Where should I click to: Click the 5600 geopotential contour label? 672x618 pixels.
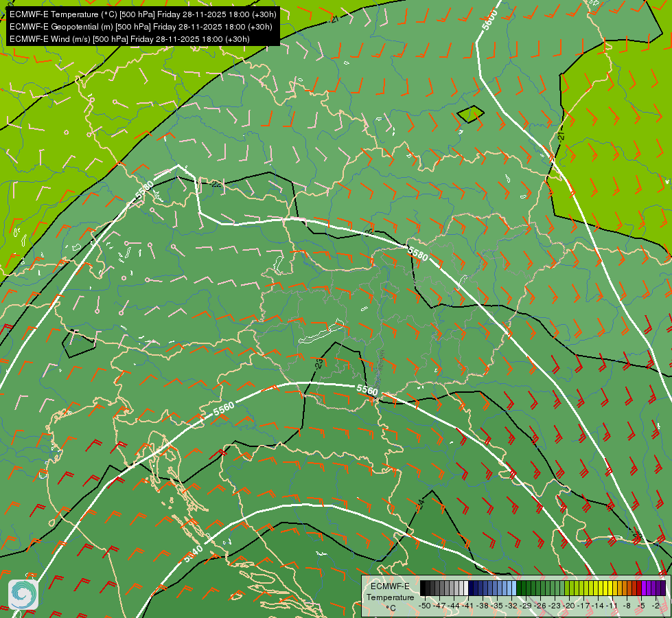click(490, 20)
